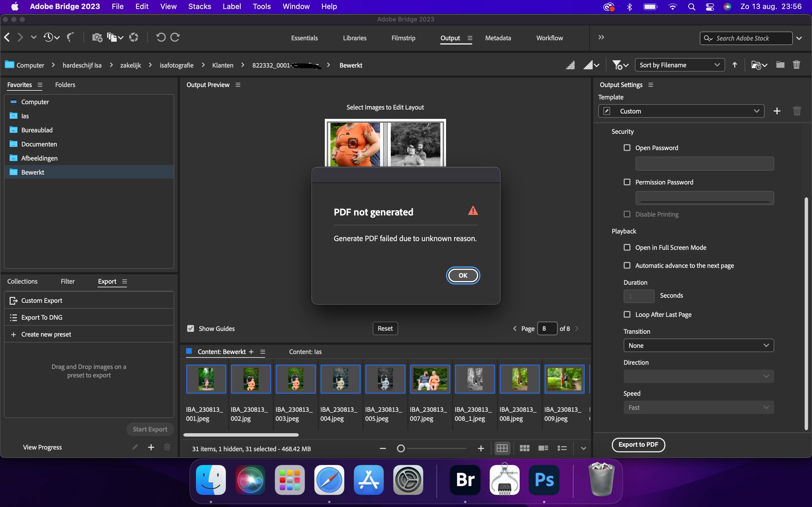This screenshot has width=812, height=507.
Task: Expand the Template Custom dropdown
Action: [x=681, y=111]
